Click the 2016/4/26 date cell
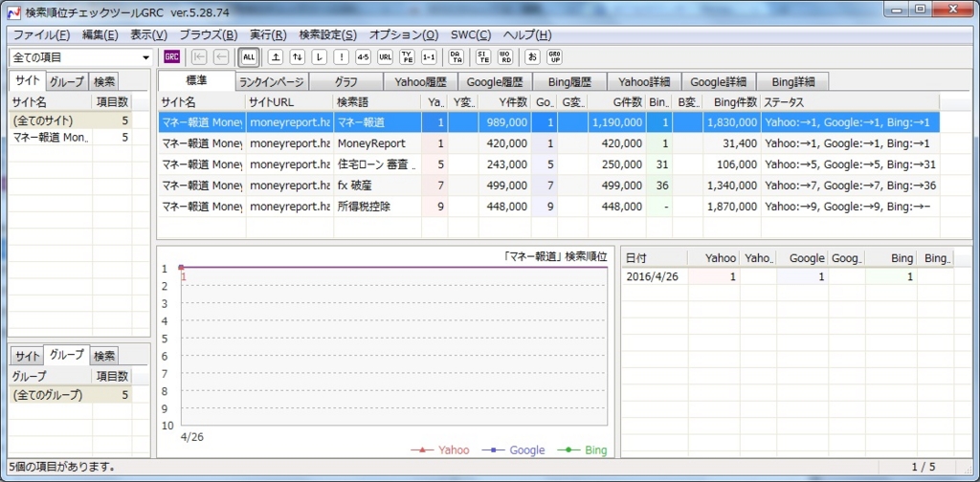The height and width of the screenshot is (482, 980). point(655,276)
